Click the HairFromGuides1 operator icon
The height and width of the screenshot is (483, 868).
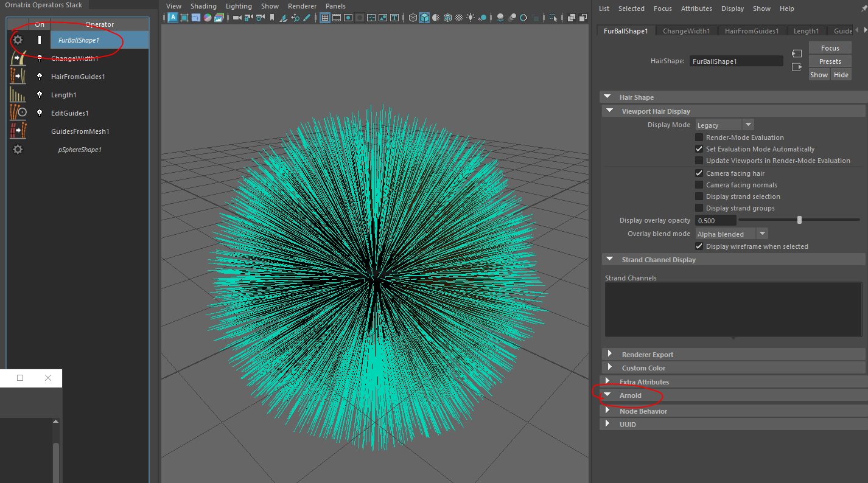[x=18, y=77]
